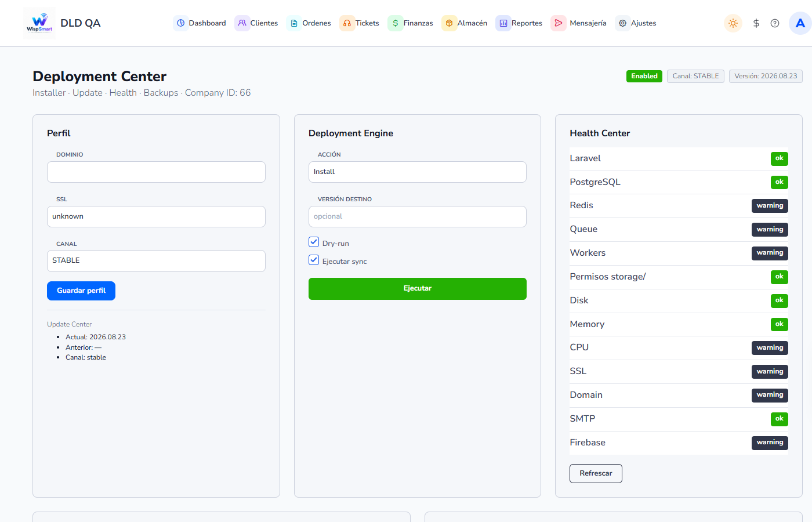Click the Mensajería send icon
Image resolution: width=812 pixels, height=522 pixels.
(x=558, y=23)
